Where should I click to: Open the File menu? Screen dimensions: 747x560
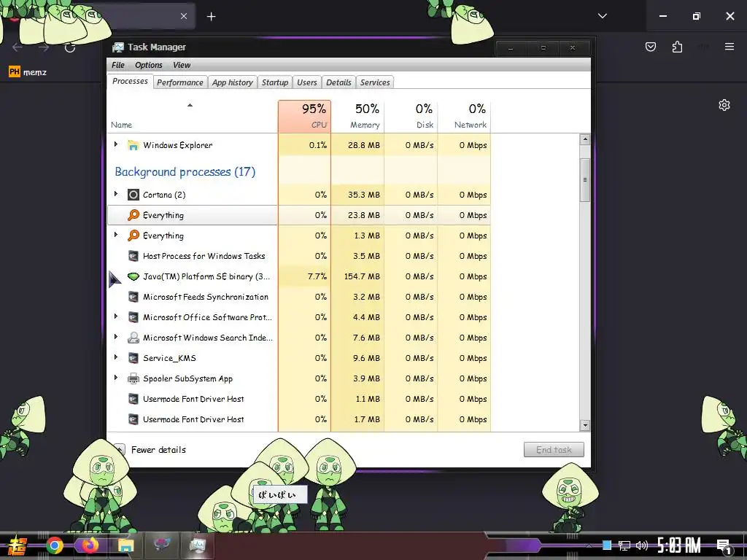point(117,65)
